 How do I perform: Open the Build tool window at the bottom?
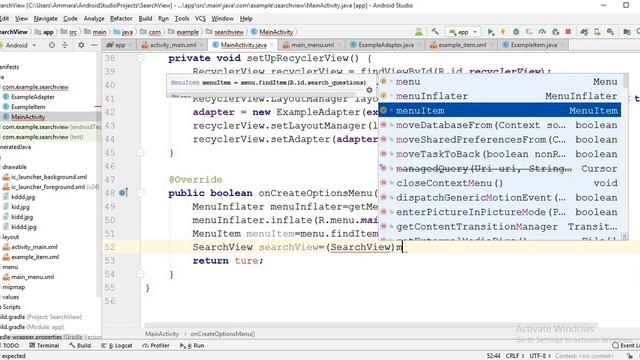click(80, 346)
